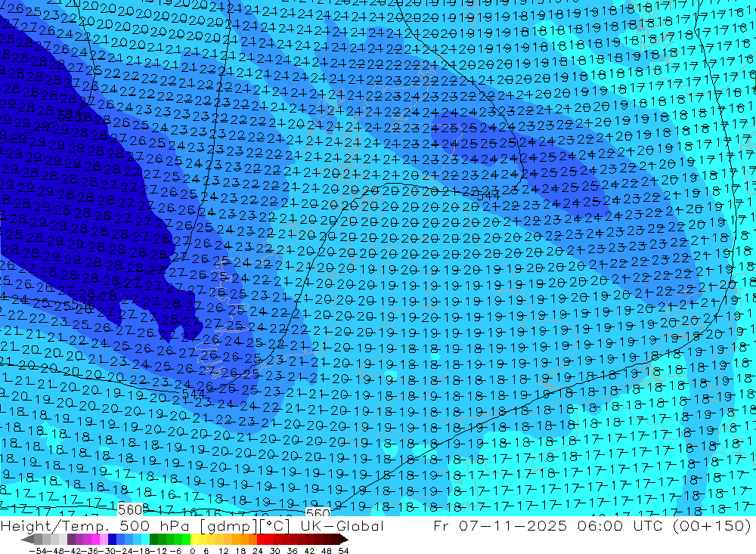This screenshot has height=554, width=756.
Task: Click the dark maroon arrow end of color scale
Action: coord(343,540)
